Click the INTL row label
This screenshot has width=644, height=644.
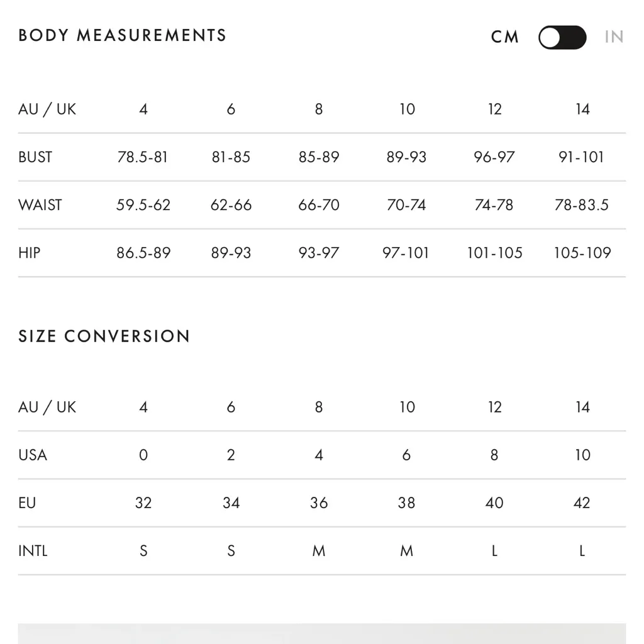point(33,551)
